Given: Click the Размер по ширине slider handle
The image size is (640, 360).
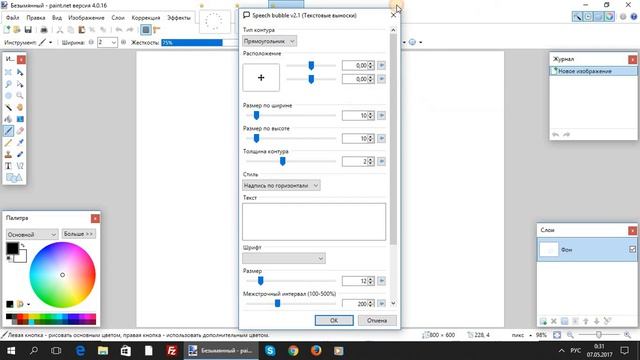Looking at the screenshot, I should click(256, 116).
